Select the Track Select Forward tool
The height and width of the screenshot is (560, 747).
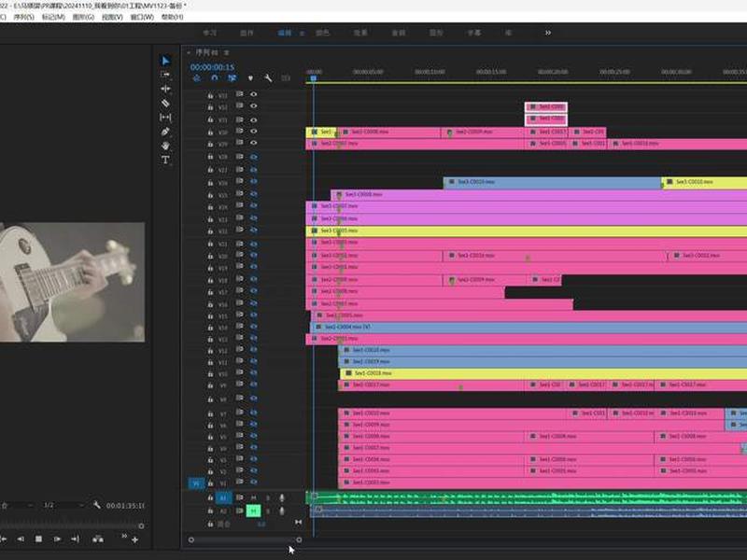(x=165, y=75)
